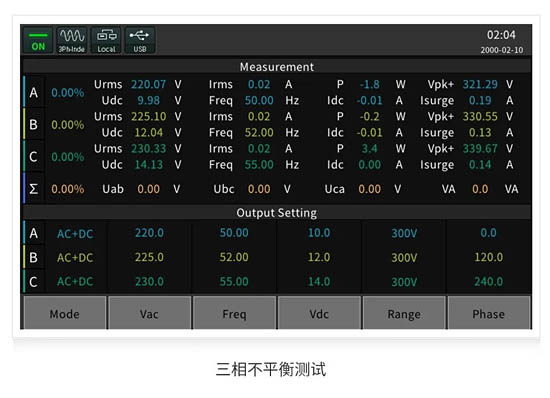Image resolution: width=550 pixels, height=398 pixels.
Task: Click the Vdc softkey button
Action: pyautogui.click(x=319, y=313)
